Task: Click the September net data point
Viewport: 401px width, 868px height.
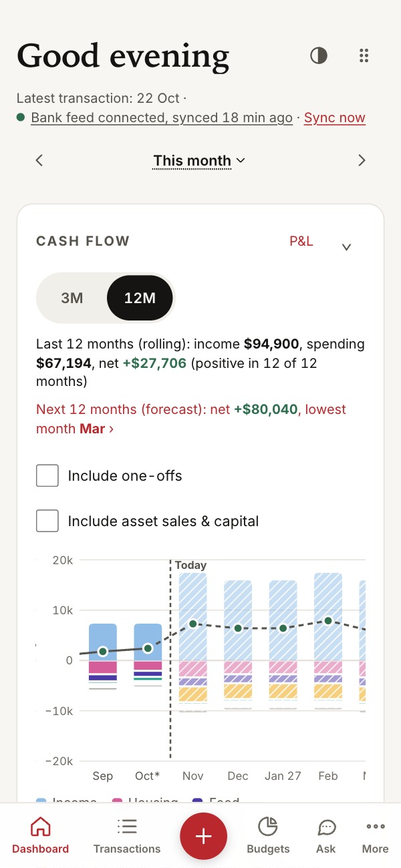Action: (x=103, y=651)
